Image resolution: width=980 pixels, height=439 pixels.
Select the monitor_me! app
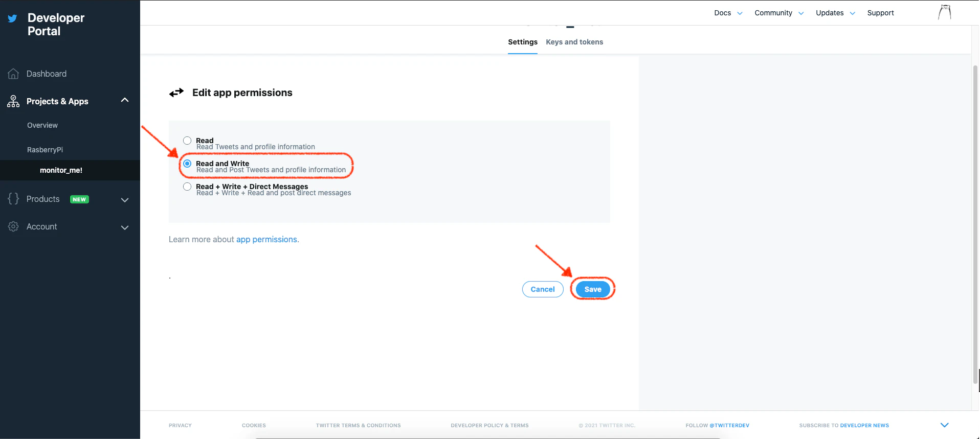61,170
